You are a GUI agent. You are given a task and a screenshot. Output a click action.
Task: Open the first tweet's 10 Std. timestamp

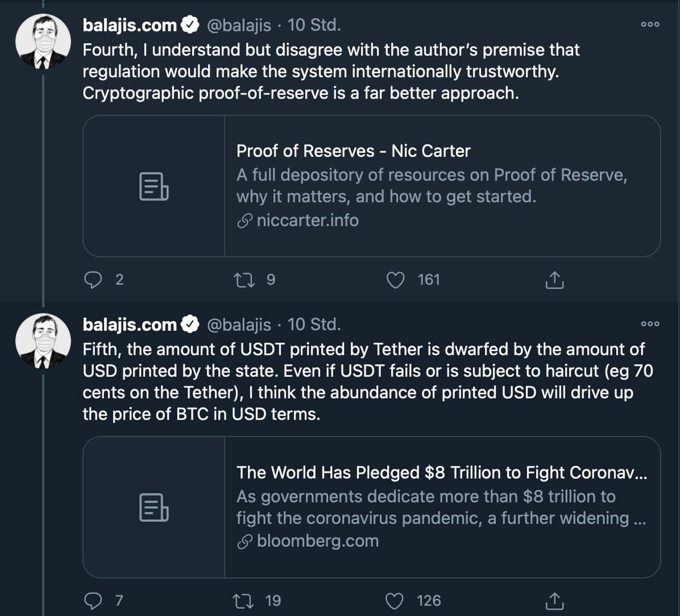(x=314, y=25)
